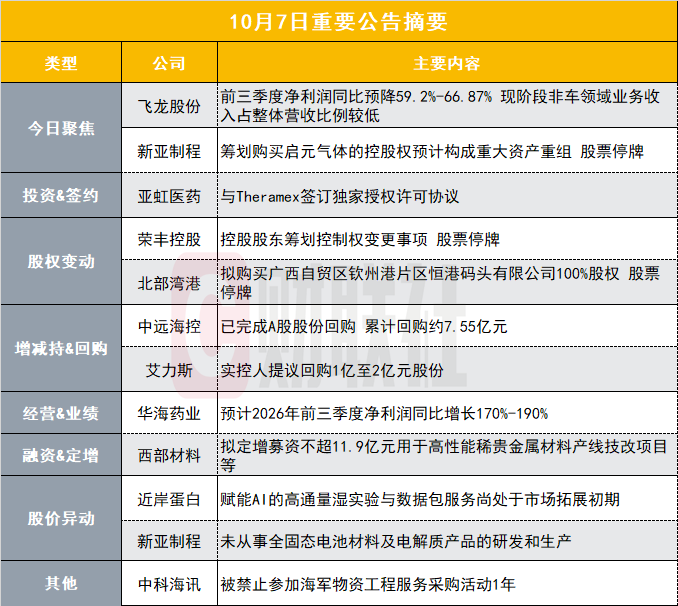Screen dimensions: 678x606
Task: Click '与Theramex签订独家授权许可协议'
Action: [339, 196]
